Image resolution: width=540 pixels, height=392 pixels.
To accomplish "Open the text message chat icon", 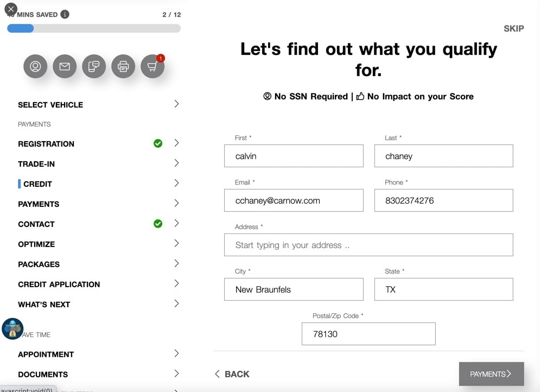I will [x=94, y=67].
